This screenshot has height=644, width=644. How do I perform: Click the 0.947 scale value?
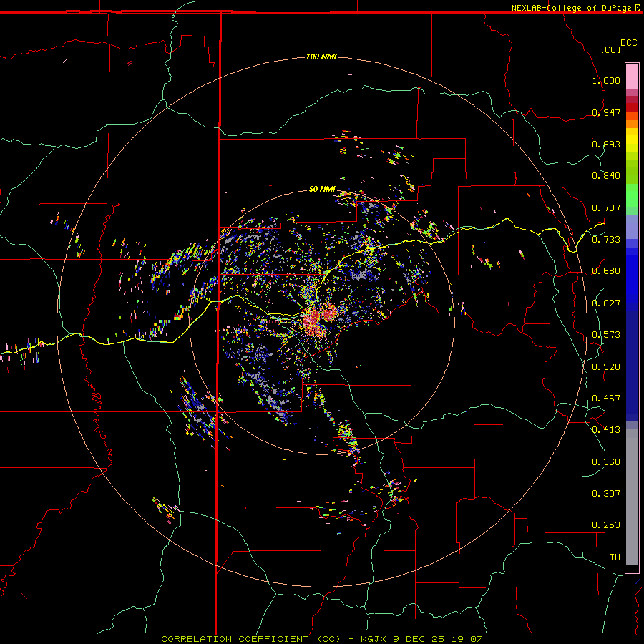point(606,112)
